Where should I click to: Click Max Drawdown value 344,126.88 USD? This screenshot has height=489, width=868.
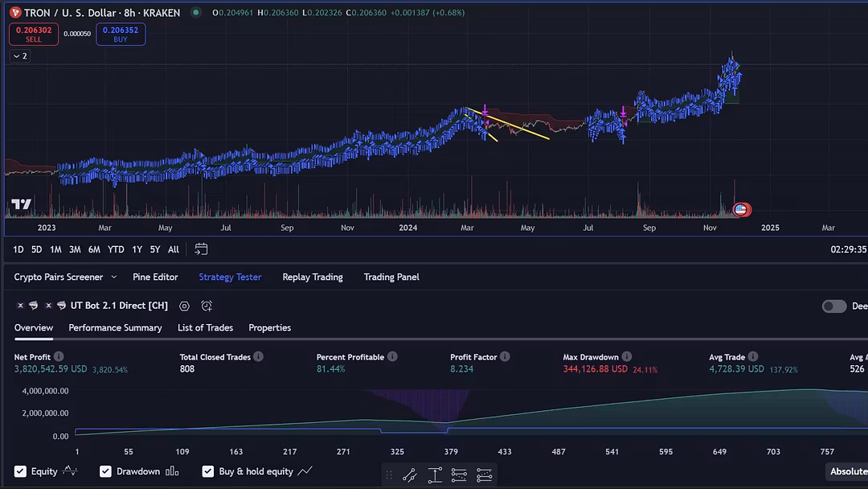[595, 369]
